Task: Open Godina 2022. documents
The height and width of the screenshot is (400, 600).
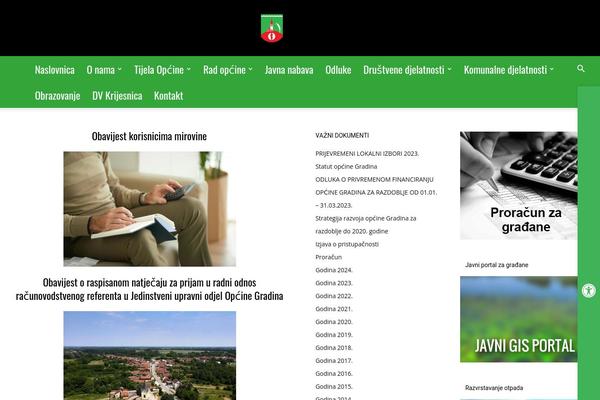Action: pos(334,296)
